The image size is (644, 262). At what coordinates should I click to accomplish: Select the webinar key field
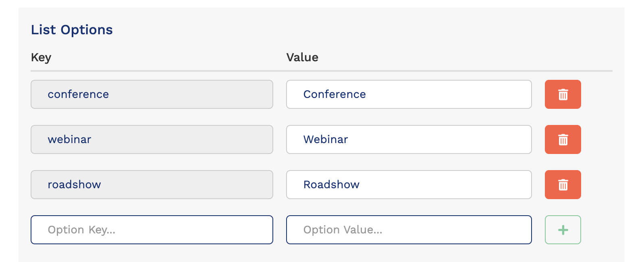(152, 139)
